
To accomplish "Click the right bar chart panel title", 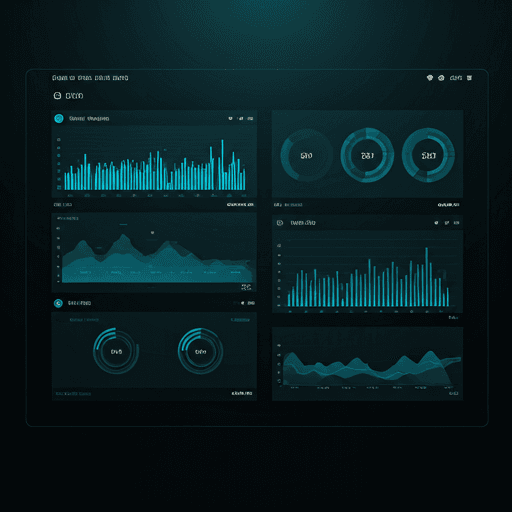I will (303, 223).
